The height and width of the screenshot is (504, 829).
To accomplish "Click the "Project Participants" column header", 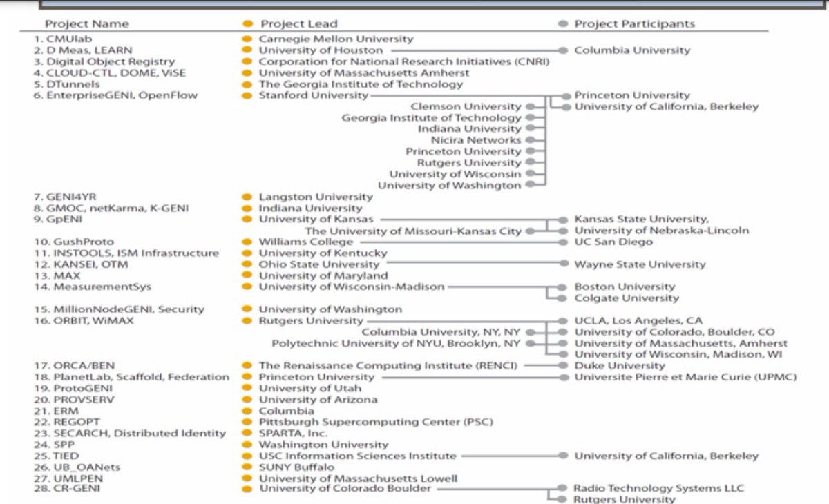I will click(x=635, y=24).
